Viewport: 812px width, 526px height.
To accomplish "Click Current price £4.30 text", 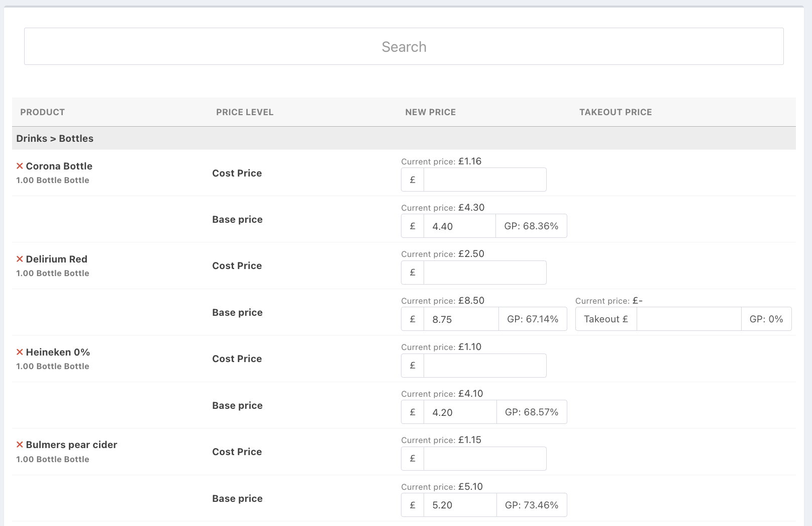I will point(443,208).
